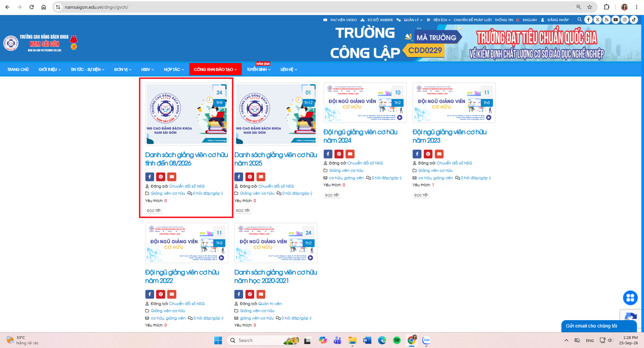This screenshot has width=644, height=348.
Task: Email the 'năm 2024' lecturer post
Action: click(350, 154)
